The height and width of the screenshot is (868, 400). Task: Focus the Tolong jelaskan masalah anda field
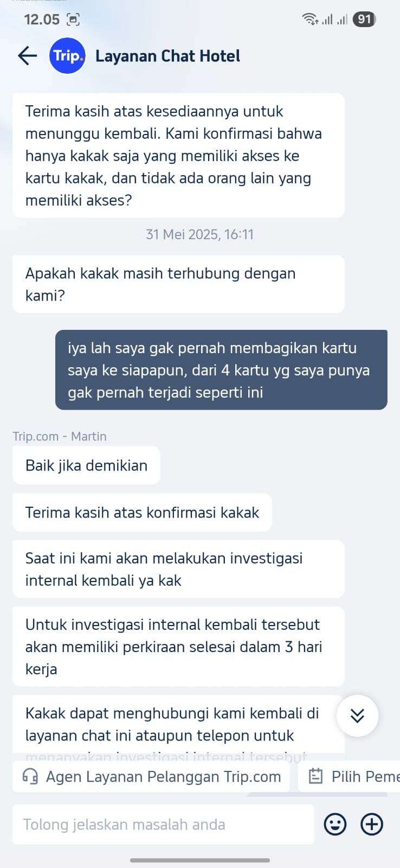163,825
